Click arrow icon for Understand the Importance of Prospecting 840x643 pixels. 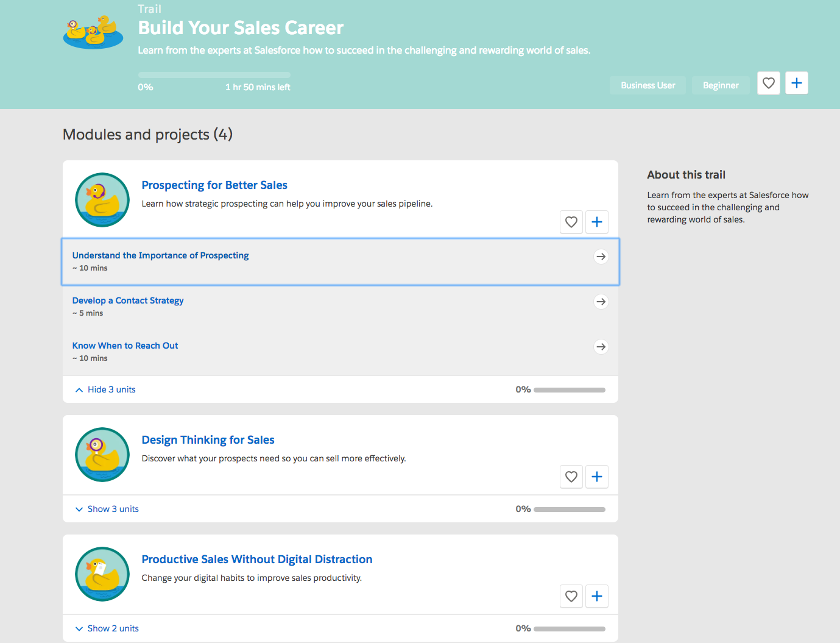[601, 257]
